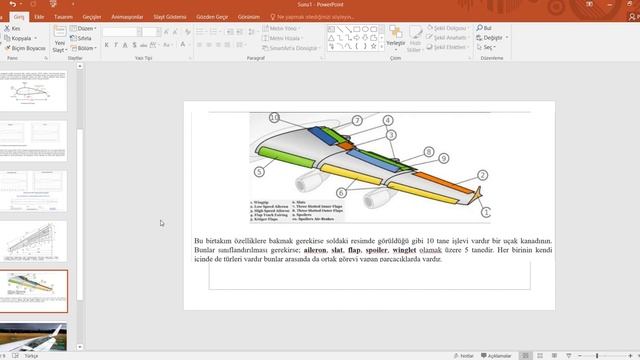Open the Slayt Gösterisi tab
The image size is (640, 360).
170,17
